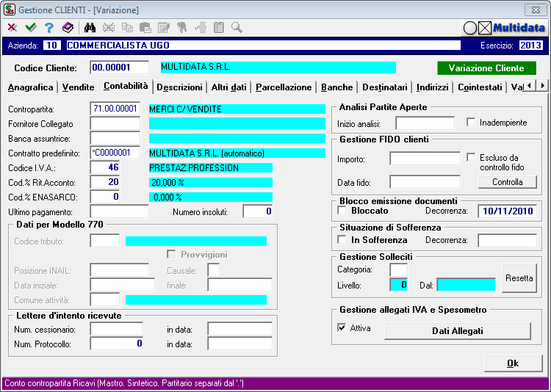Image resolution: width=551 pixels, height=392 pixels.
Task: Click the Contropartita code field
Action: coord(115,109)
